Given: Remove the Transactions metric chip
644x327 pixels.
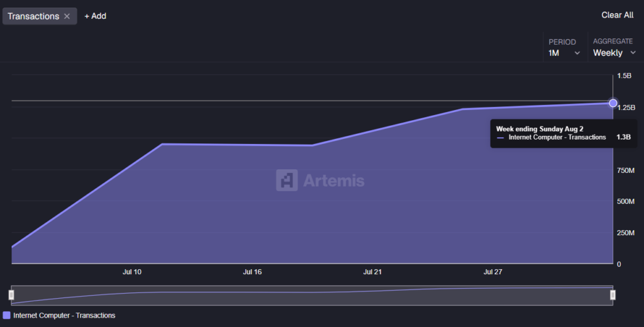Looking at the screenshot, I should click(67, 16).
